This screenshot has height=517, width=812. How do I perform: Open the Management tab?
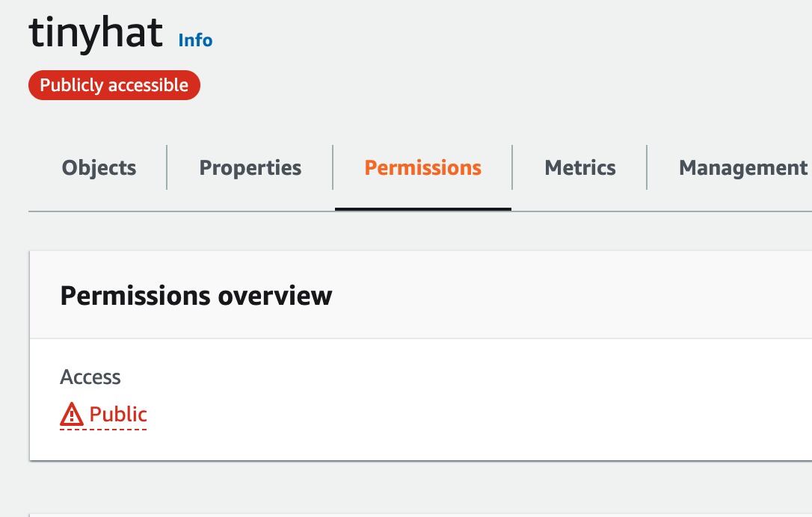[x=743, y=167]
